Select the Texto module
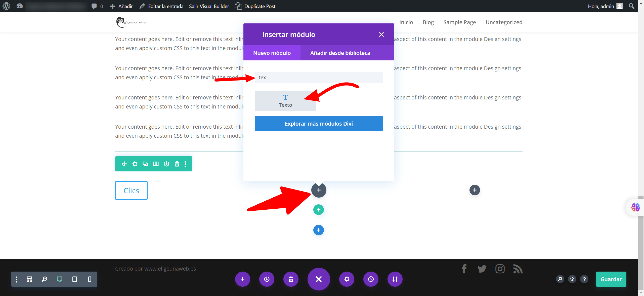Viewport: 644px width, 296px height. 285,101
